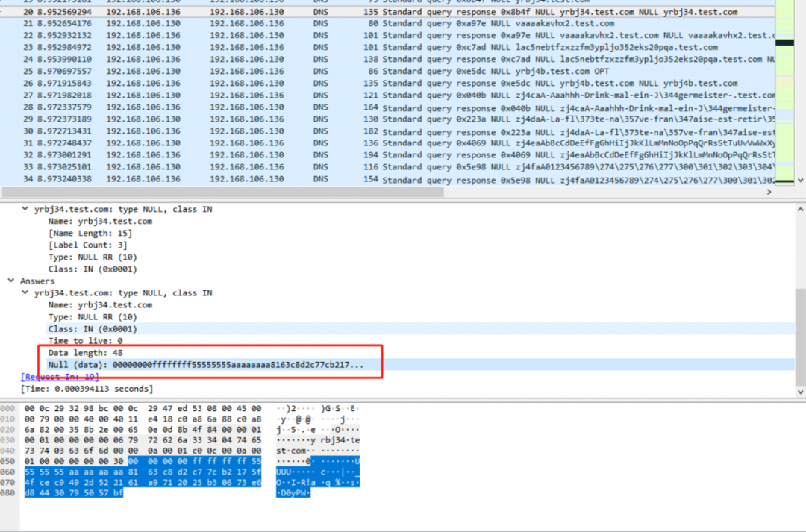Collapse the Queries yrbj34.test.com tree entry

click(x=25, y=209)
